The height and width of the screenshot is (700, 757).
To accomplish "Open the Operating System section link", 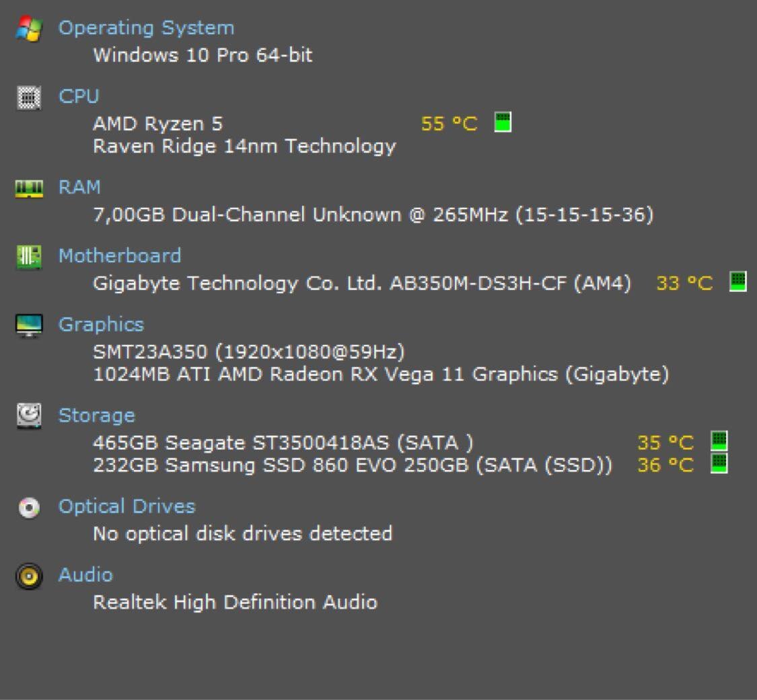I will pyautogui.click(x=146, y=28).
